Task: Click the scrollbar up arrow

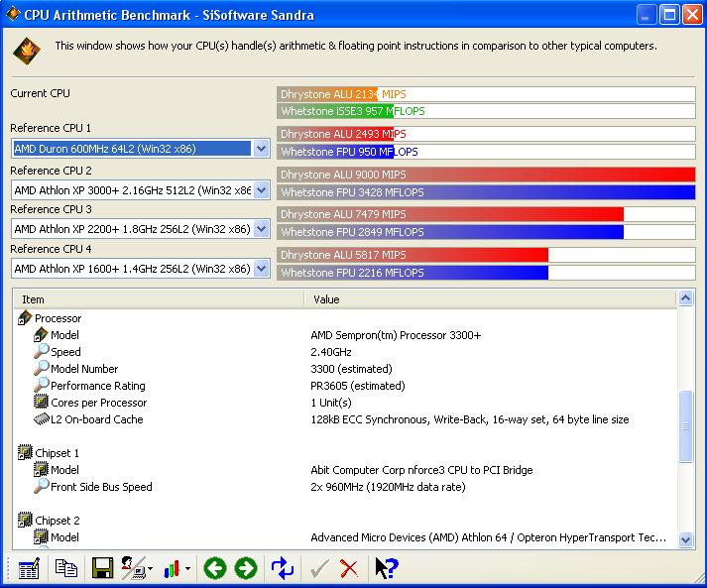Action: pyautogui.click(x=685, y=298)
